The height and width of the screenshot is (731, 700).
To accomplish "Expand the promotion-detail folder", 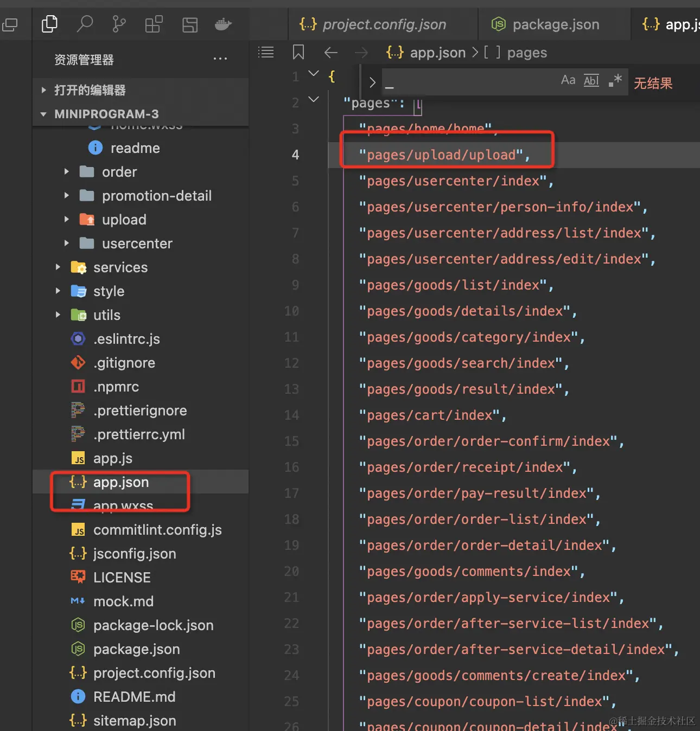I will click(x=67, y=196).
